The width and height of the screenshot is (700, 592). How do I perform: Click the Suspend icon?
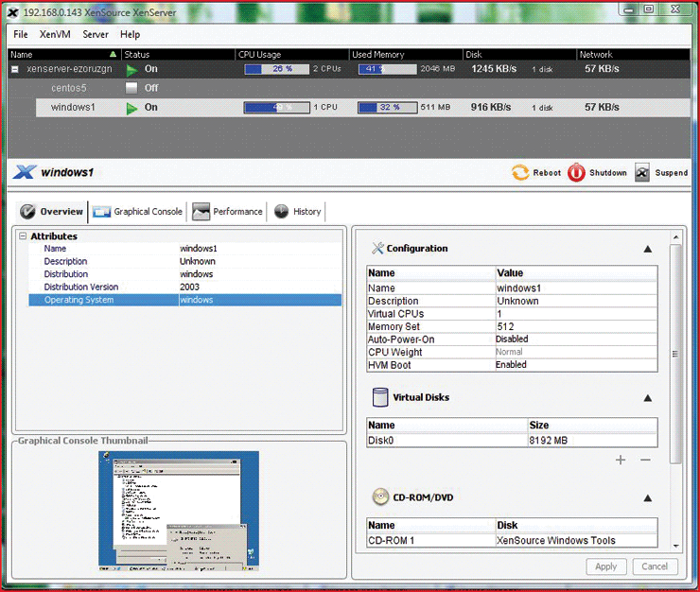tap(642, 173)
